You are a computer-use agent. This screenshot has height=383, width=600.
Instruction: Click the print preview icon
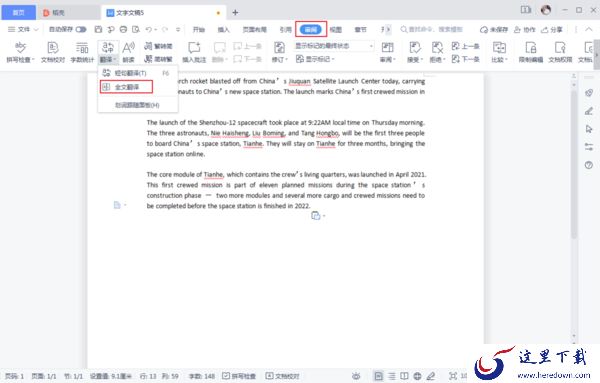coord(136,29)
